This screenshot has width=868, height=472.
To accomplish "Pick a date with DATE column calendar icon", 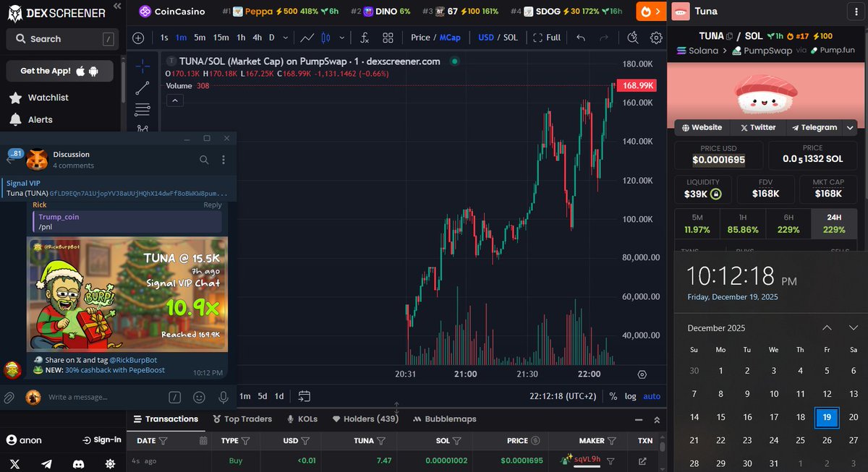I will click(x=203, y=441).
